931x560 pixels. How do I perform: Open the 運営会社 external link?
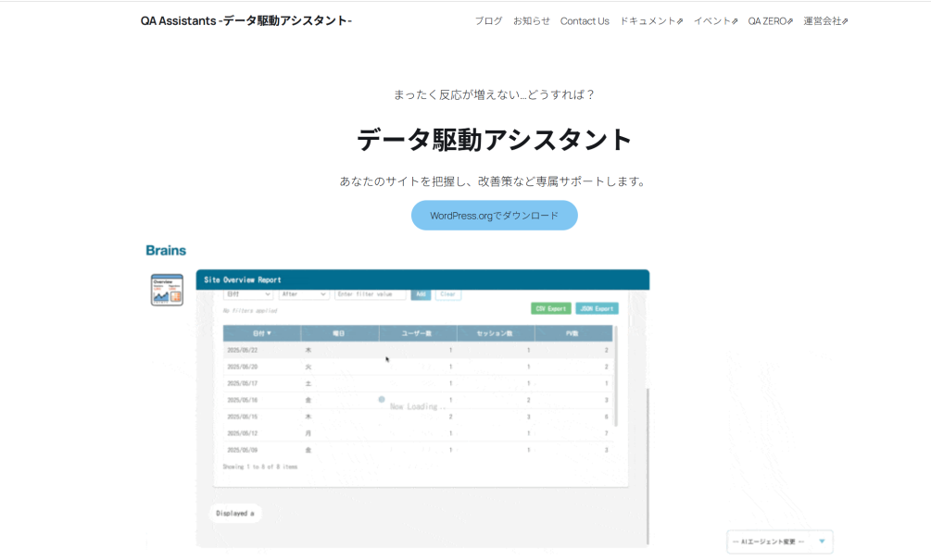pos(824,21)
